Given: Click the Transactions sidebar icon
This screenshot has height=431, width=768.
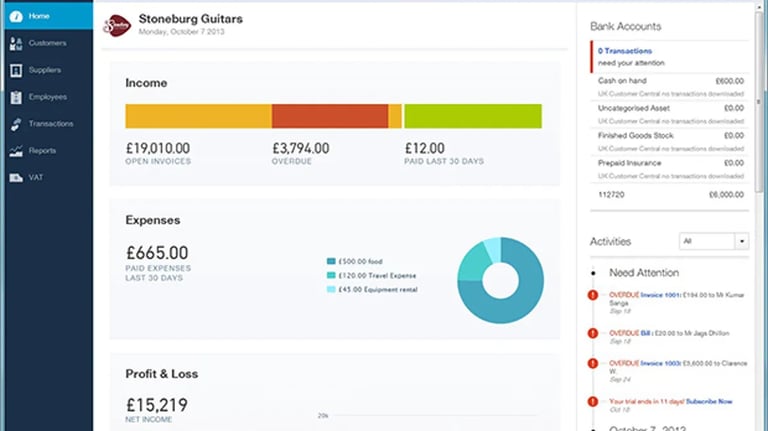Looking at the screenshot, I should [x=16, y=124].
